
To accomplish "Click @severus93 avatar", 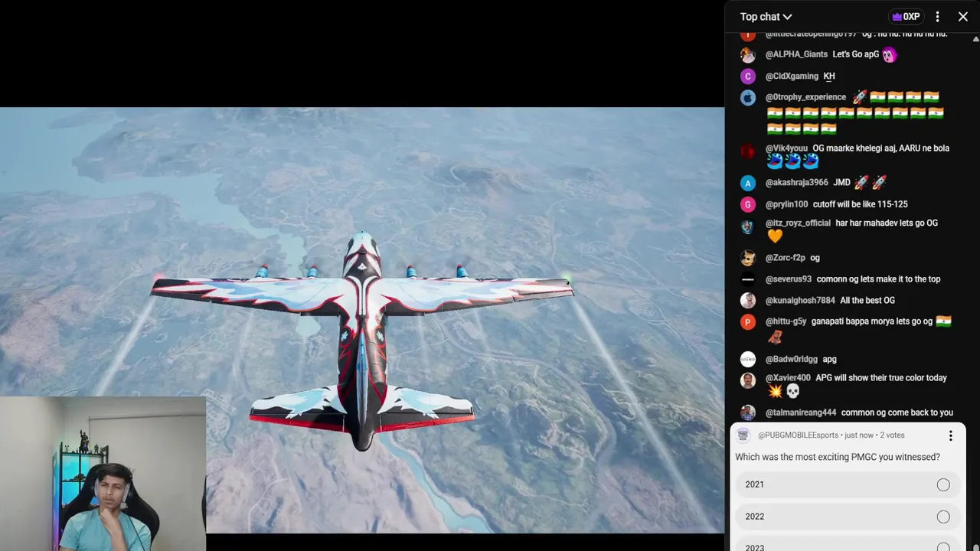I will (x=748, y=279).
